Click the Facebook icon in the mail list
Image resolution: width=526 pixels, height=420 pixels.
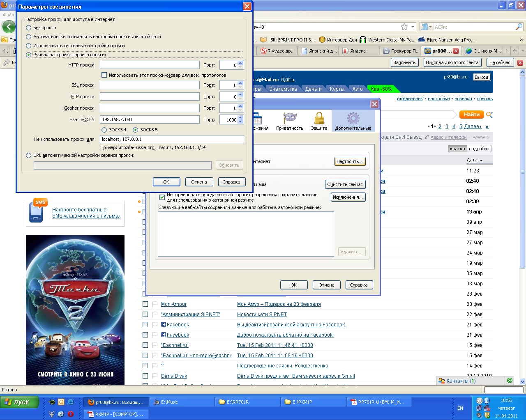[164, 324]
